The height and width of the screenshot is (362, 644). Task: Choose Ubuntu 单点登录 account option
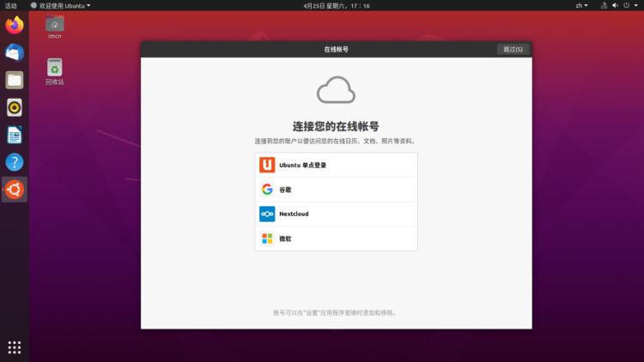point(336,165)
